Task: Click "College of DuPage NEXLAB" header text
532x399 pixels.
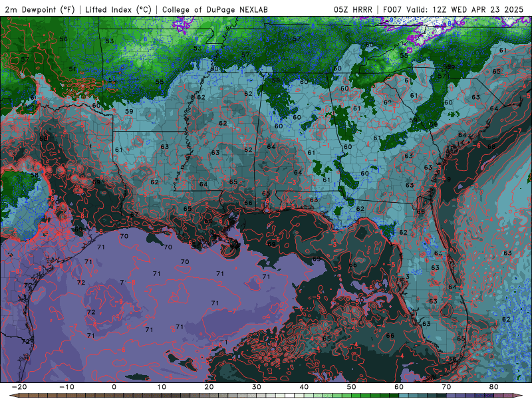Action: 215,10
